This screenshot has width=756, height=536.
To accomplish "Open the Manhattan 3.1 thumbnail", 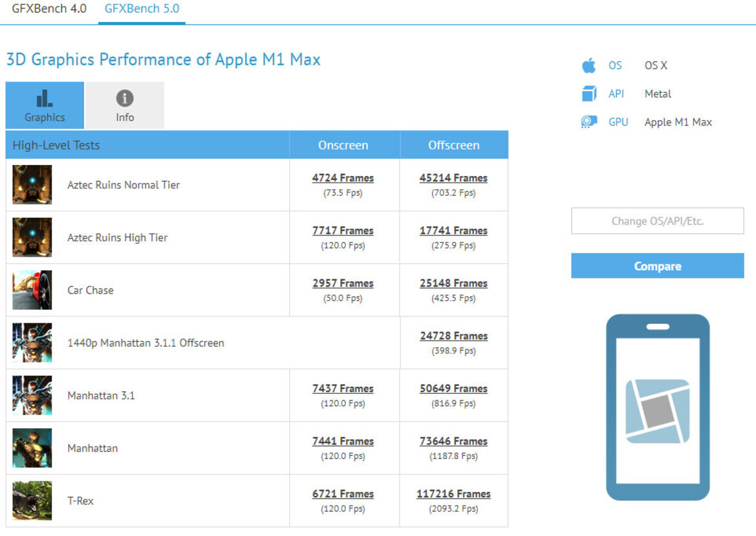I will (x=32, y=395).
